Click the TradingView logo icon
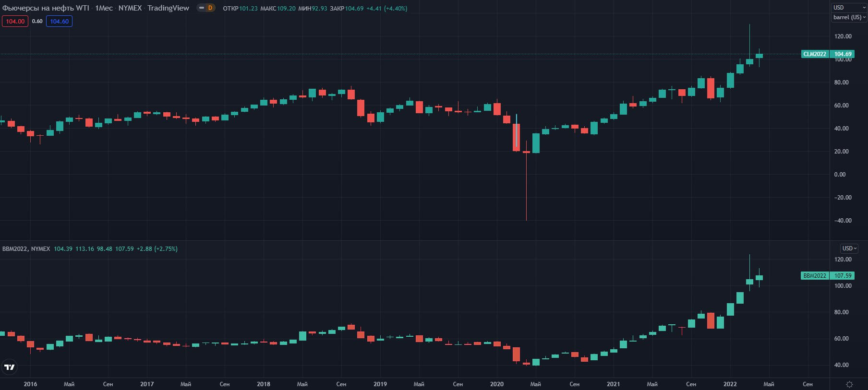The height and width of the screenshot is (390, 868). coord(10,367)
